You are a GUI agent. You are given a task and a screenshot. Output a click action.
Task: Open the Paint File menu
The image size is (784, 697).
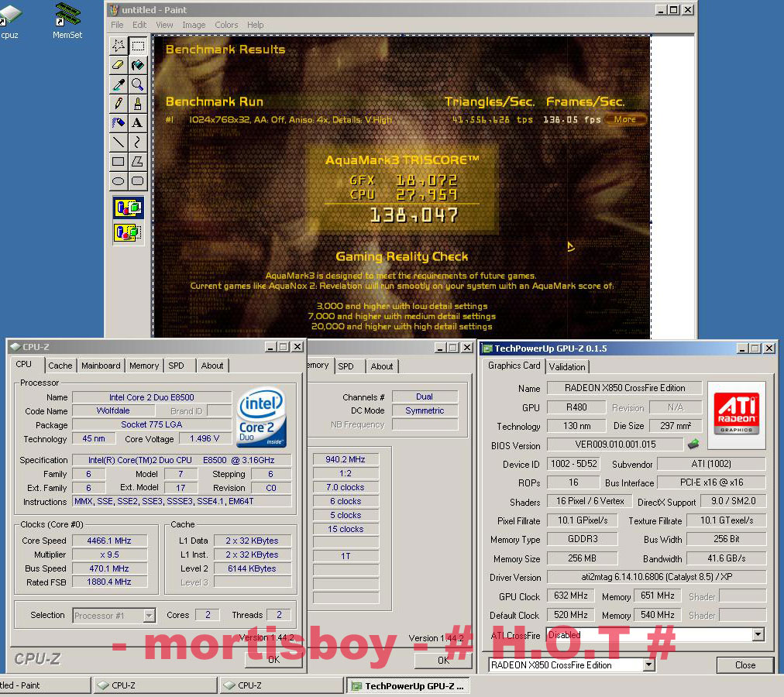117,25
